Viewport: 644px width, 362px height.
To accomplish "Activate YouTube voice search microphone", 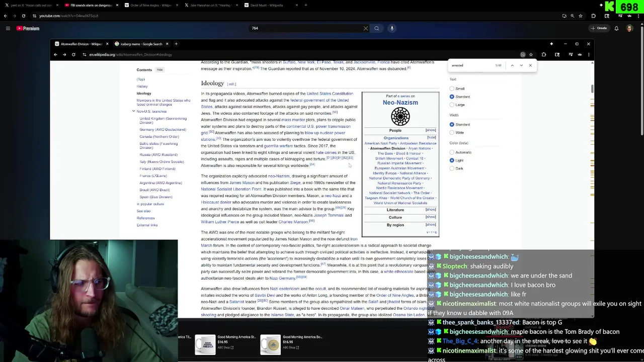I will click(x=392, y=28).
